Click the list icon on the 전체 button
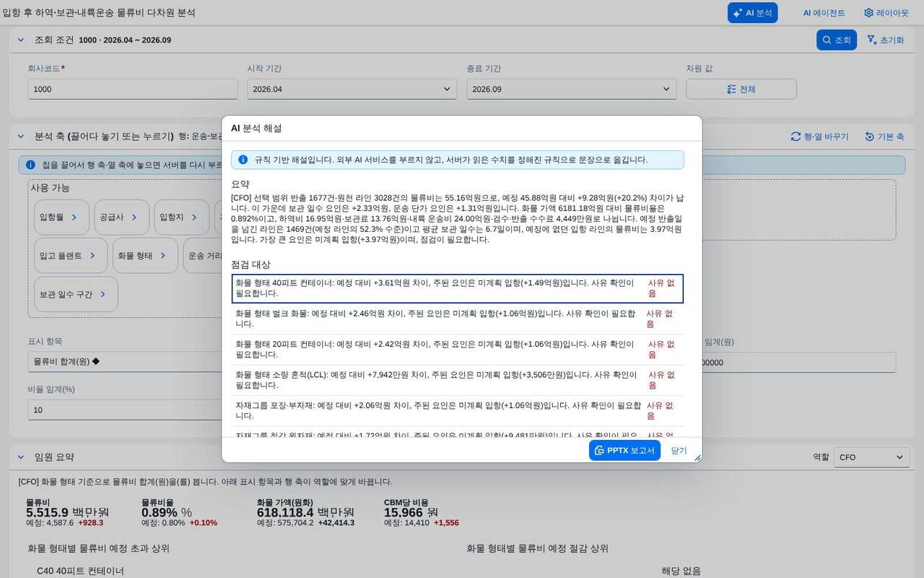The height and width of the screenshot is (578, 924). (731, 89)
